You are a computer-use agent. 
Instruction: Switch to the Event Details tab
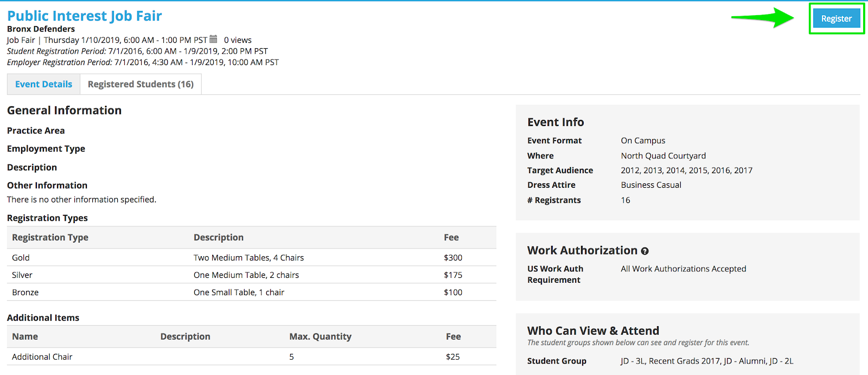pyautogui.click(x=43, y=84)
